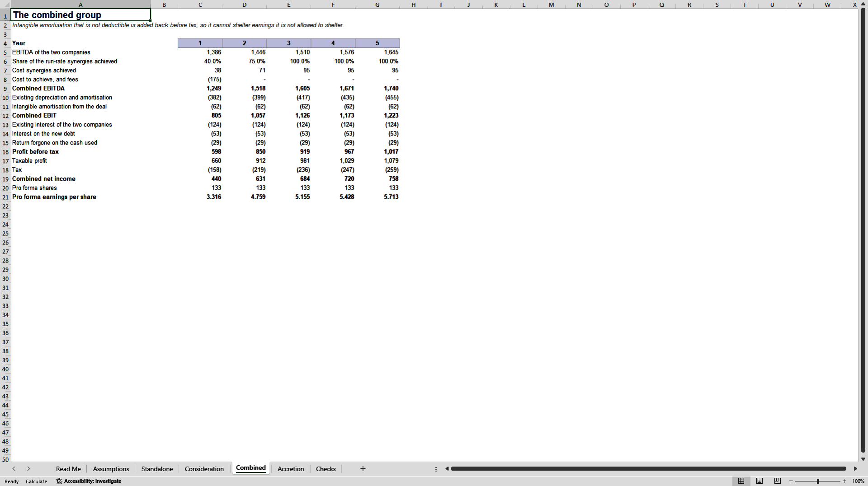Click the select-all corner triangle

click(x=5, y=5)
